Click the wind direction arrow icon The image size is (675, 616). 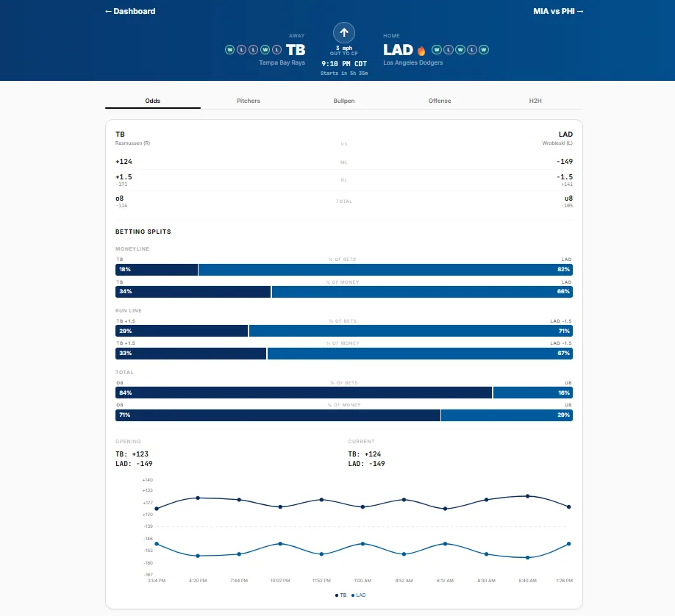[x=344, y=32]
